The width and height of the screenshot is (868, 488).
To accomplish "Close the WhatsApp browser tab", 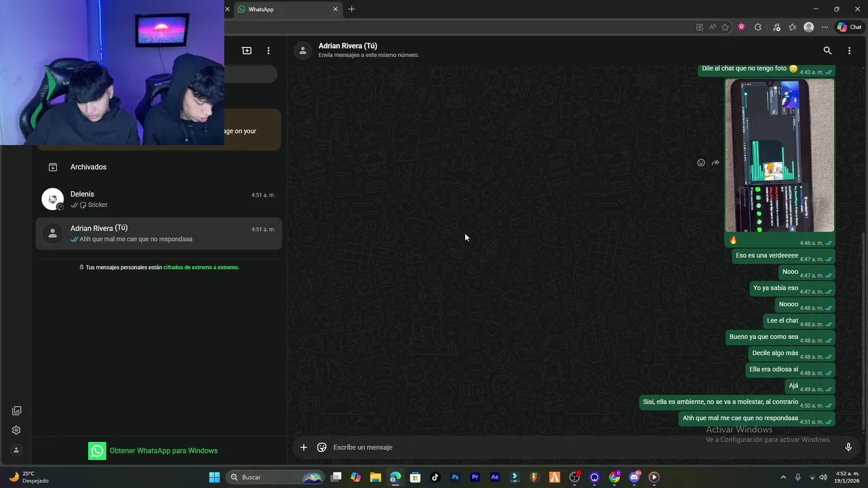I will pos(335,9).
